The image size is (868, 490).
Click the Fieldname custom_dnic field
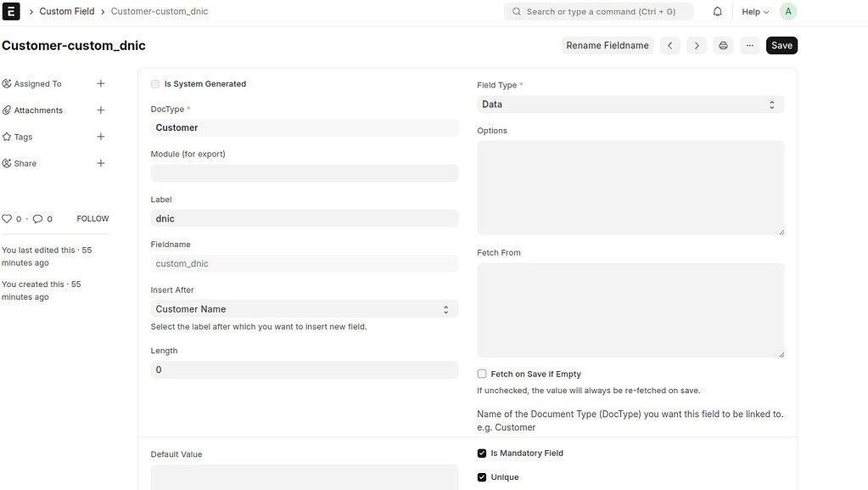pos(304,263)
